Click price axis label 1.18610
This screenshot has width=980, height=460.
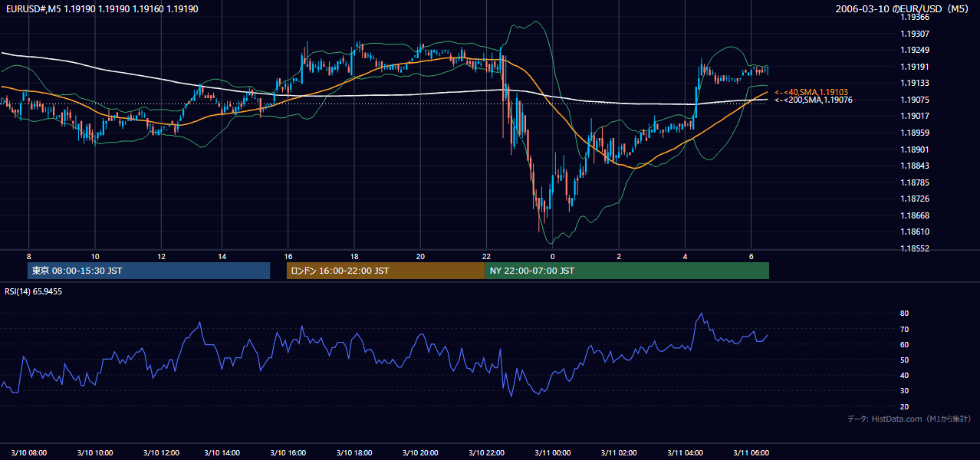(915, 232)
